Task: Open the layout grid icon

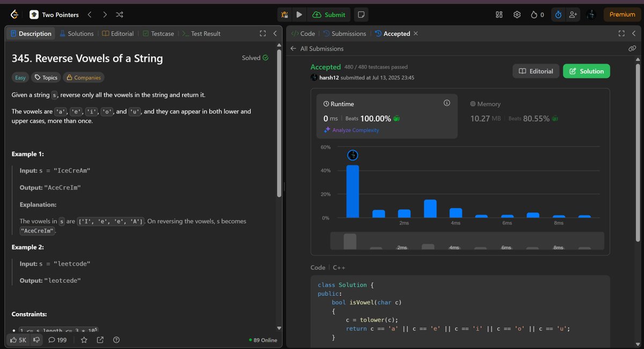Action: tap(499, 14)
